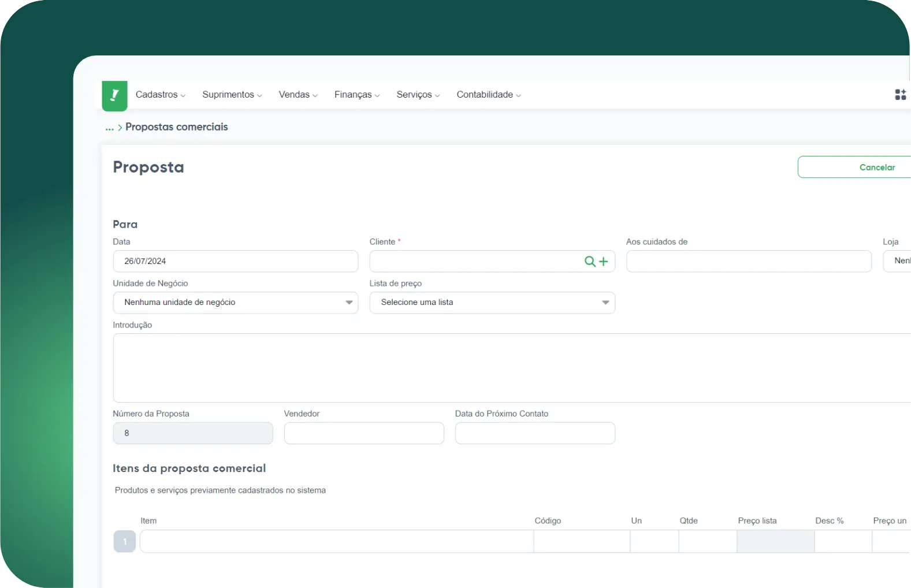Click inside the Introdução text area
The height and width of the screenshot is (588, 911).
click(512, 368)
